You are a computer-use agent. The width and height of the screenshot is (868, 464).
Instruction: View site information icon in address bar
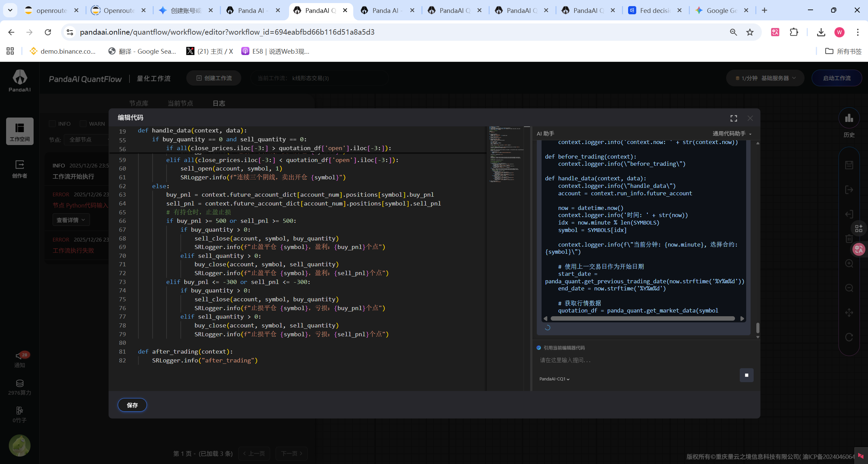point(70,32)
